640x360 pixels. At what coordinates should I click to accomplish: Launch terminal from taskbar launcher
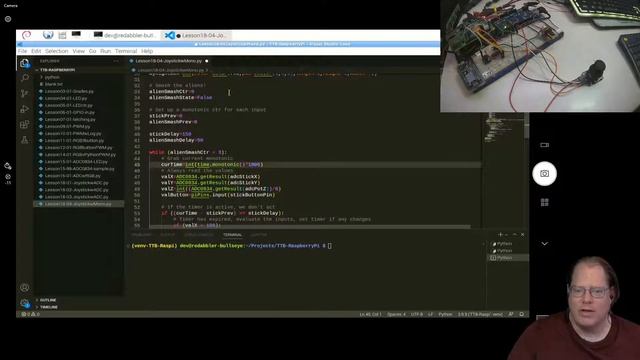click(76, 35)
